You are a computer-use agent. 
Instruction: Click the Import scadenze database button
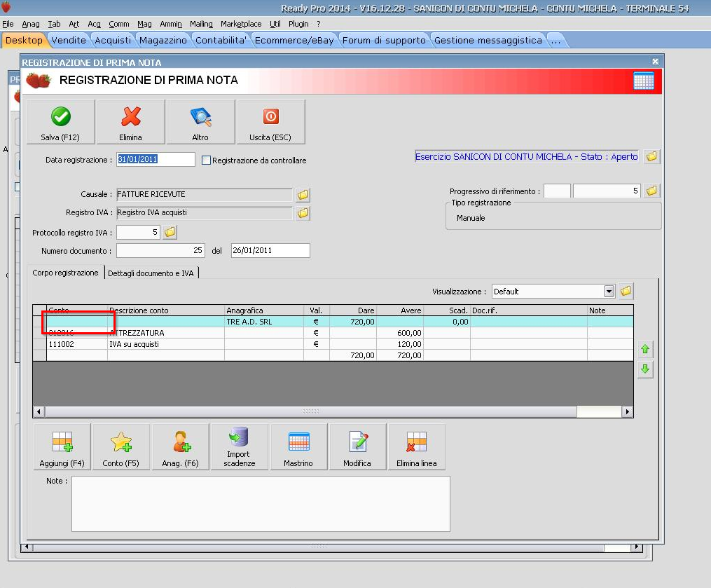[x=240, y=447]
